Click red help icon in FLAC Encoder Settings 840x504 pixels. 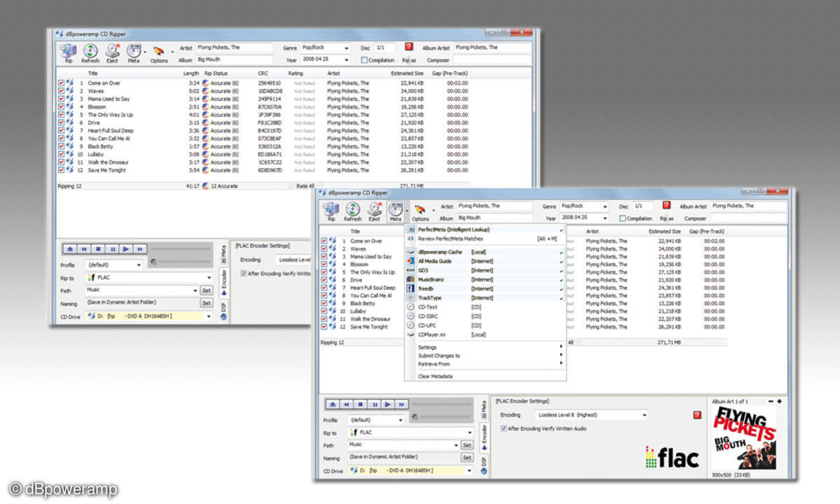[x=697, y=415]
